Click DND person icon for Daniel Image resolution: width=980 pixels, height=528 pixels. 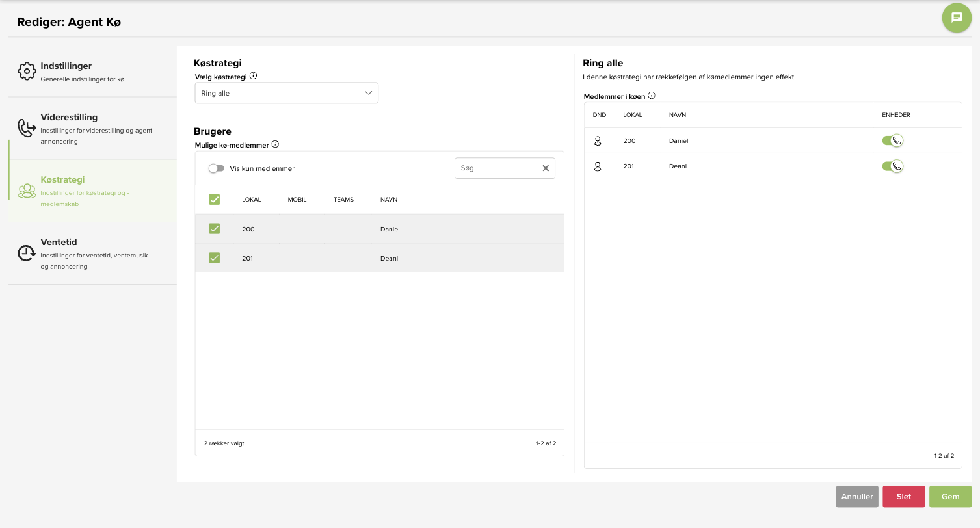click(x=598, y=140)
